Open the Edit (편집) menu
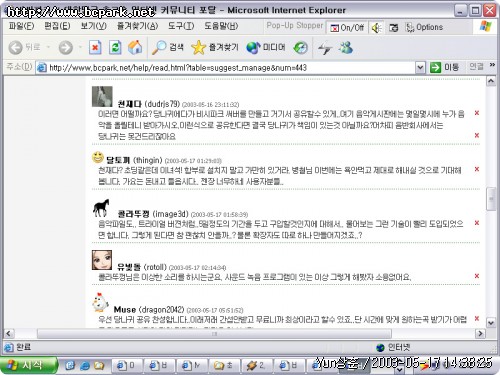The width and height of the screenshot is (500, 375). [x=57, y=26]
